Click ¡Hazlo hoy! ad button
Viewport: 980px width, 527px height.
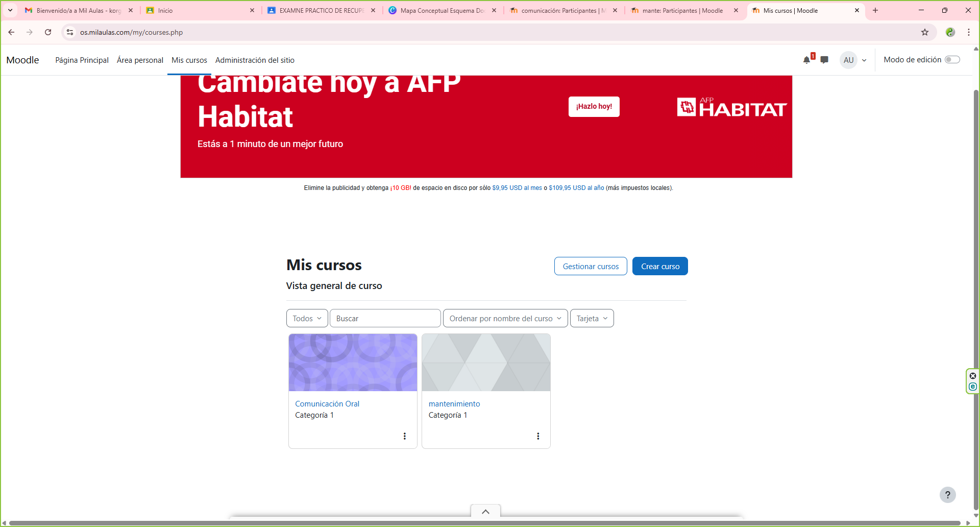point(594,107)
